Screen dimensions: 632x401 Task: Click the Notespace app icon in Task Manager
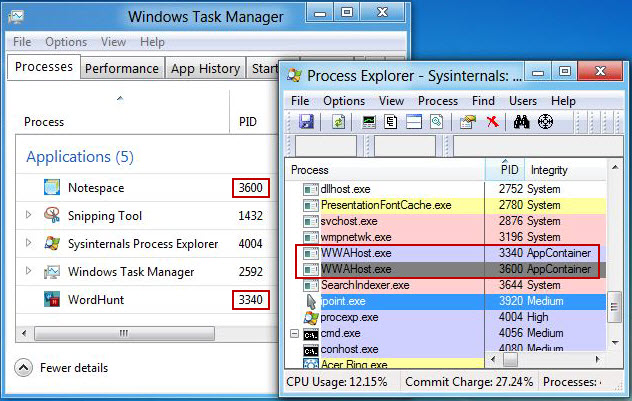click(52, 187)
